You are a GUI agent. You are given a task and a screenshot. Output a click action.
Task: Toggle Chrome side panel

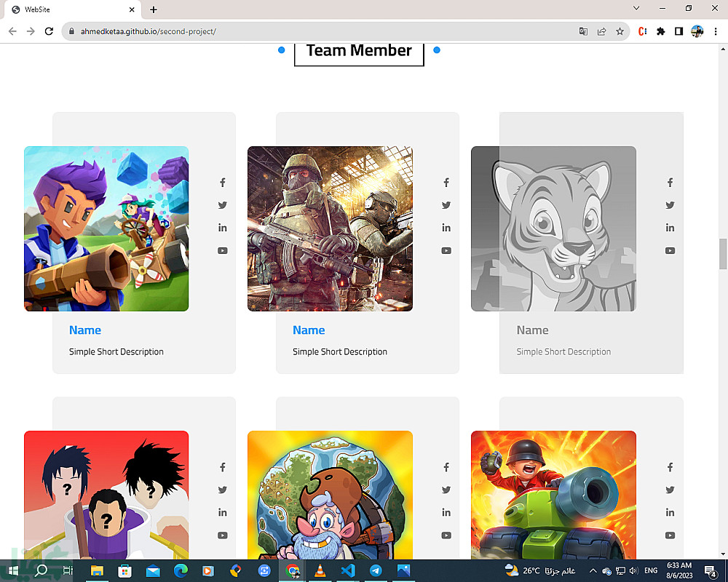[678, 31]
